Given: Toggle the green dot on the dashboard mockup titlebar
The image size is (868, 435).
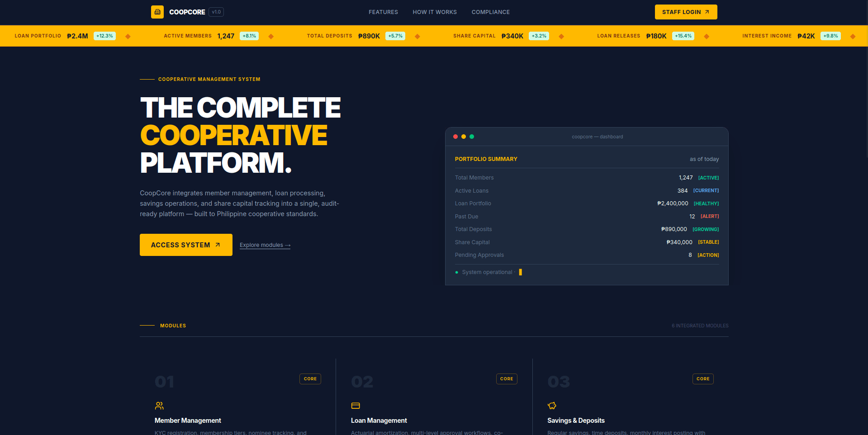Looking at the screenshot, I should point(472,136).
